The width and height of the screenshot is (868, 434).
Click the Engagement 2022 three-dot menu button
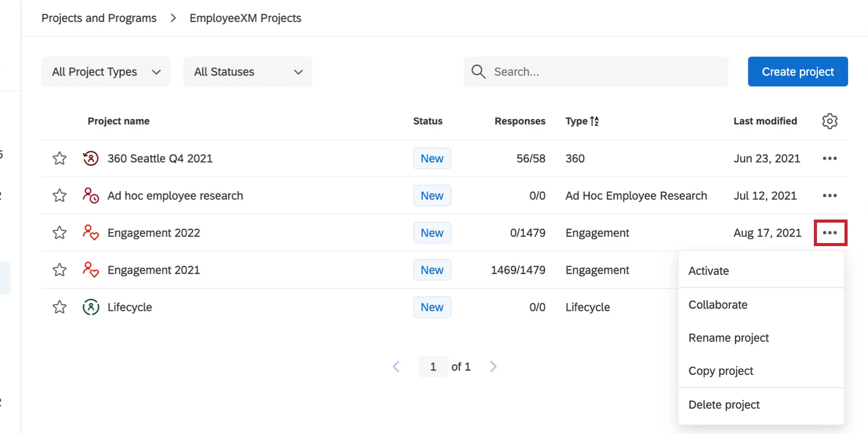[x=830, y=233]
